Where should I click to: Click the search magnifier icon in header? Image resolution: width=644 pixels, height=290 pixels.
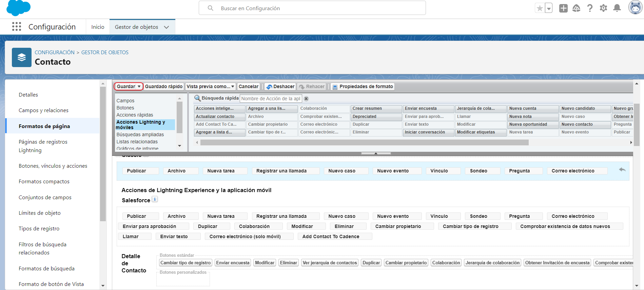coord(210,8)
